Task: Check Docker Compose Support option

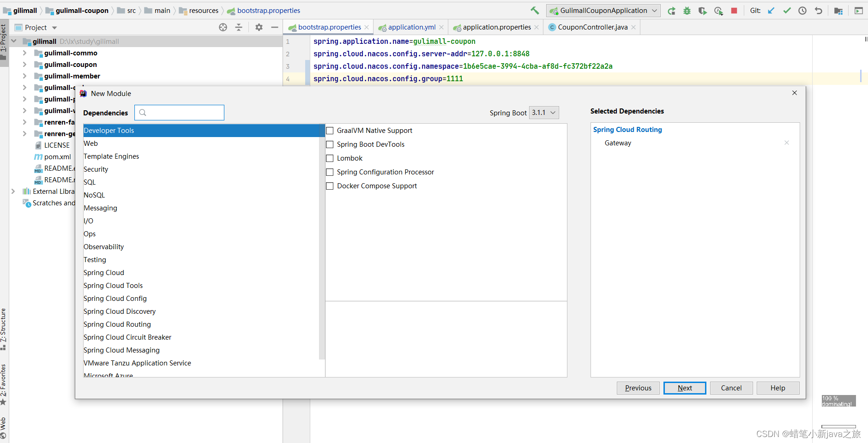Action: (330, 186)
